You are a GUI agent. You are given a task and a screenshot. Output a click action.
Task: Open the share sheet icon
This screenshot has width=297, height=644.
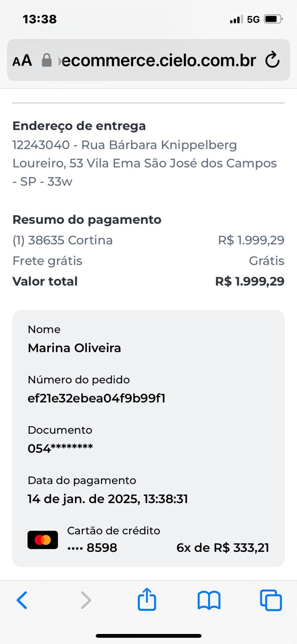pyautogui.click(x=147, y=599)
